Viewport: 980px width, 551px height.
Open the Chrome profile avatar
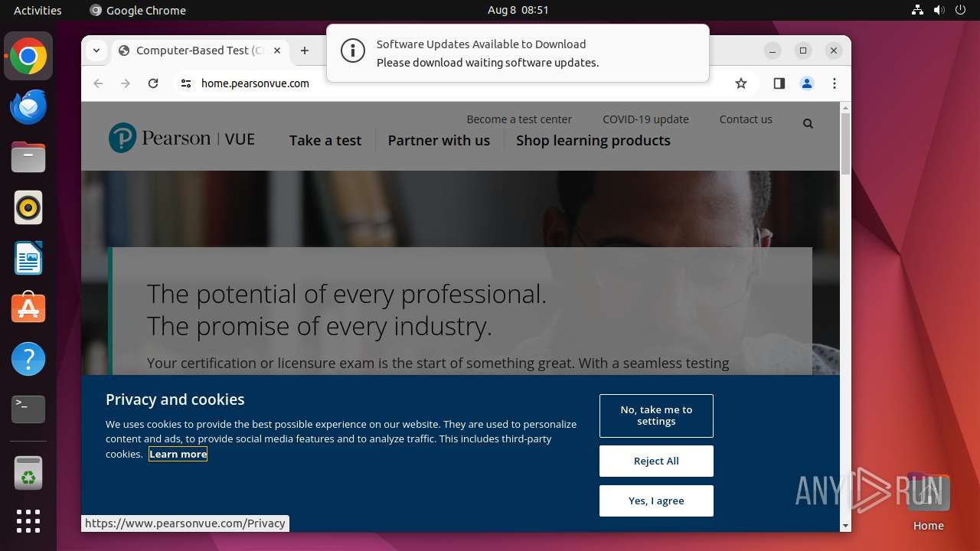pos(806,83)
